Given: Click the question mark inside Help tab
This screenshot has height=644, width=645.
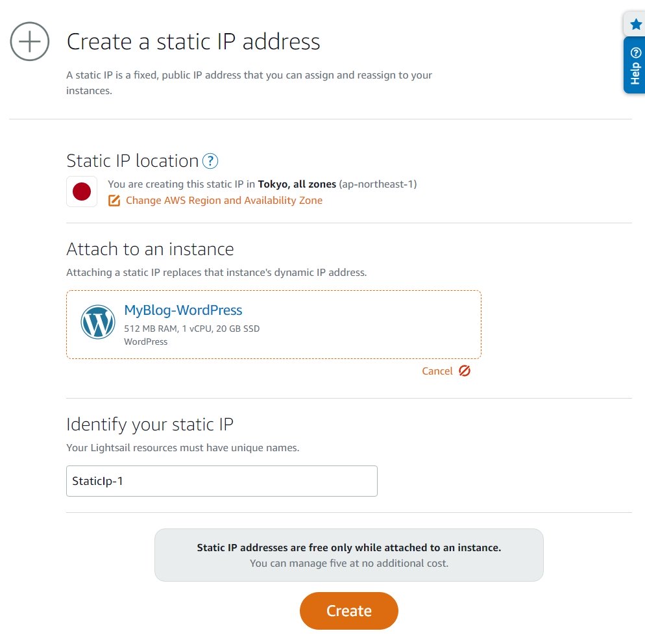Looking at the screenshot, I should click(x=635, y=53).
